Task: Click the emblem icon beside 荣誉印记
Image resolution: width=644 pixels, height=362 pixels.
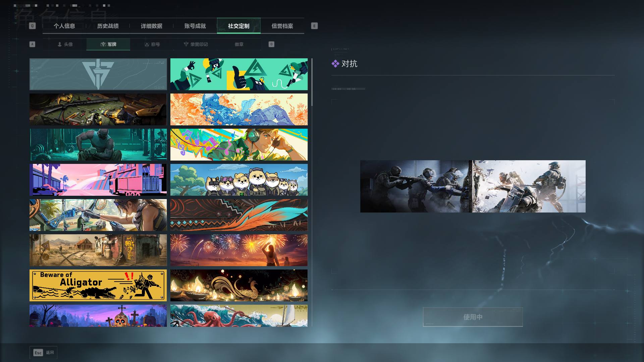Action: click(186, 44)
